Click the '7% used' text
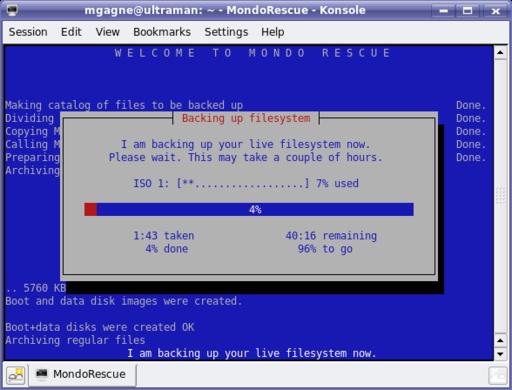Image resolution: width=512 pixels, height=390 pixels. 337,183
